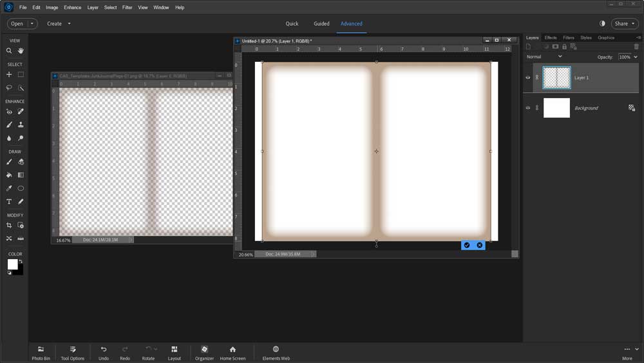644x363 pixels.
Task: Select the Spot Healing Brush tool
Action: 21,112
